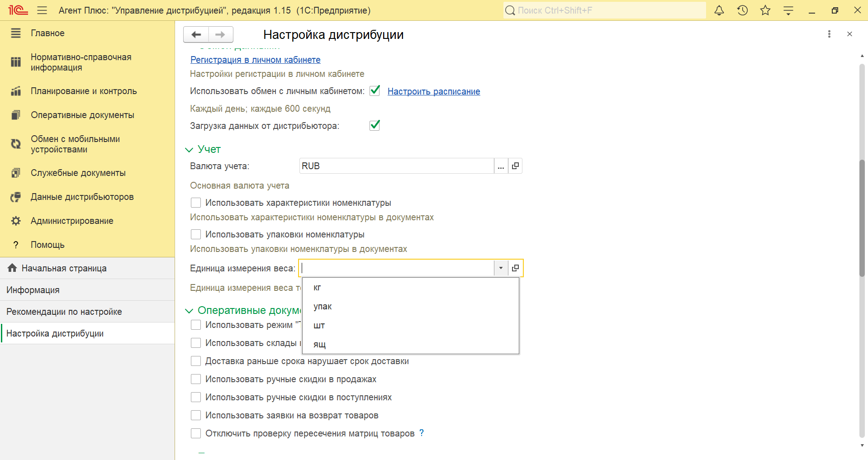This screenshot has width=868, height=460.
Task: Open Валюта учета item with open icon
Action: click(x=515, y=166)
